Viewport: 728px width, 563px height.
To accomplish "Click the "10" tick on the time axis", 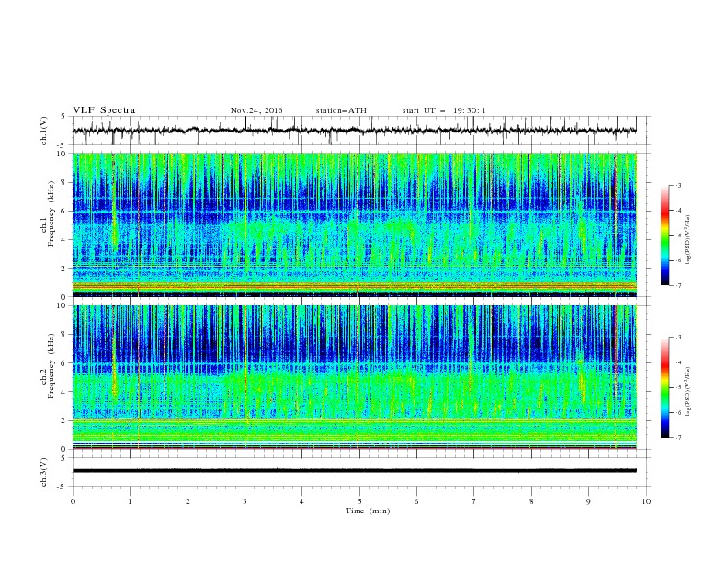I will click(x=646, y=501).
